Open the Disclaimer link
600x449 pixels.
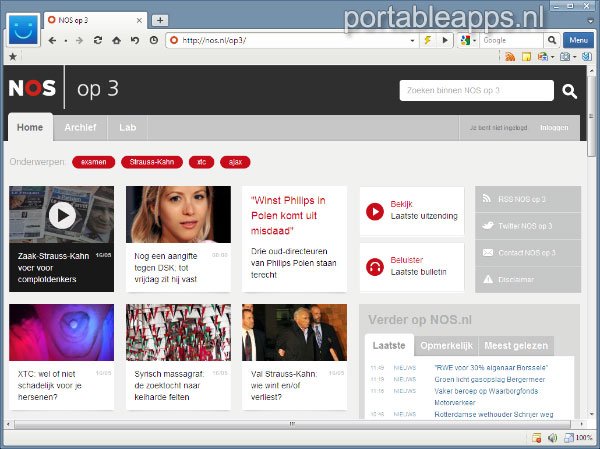(528, 279)
